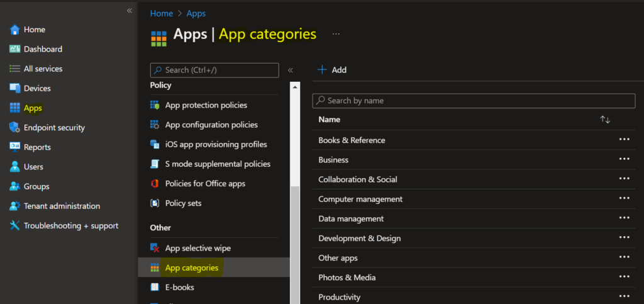The image size is (644, 304).
Task: Click the S mode supplemental policies icon
Action: click(x=155, y=164)
